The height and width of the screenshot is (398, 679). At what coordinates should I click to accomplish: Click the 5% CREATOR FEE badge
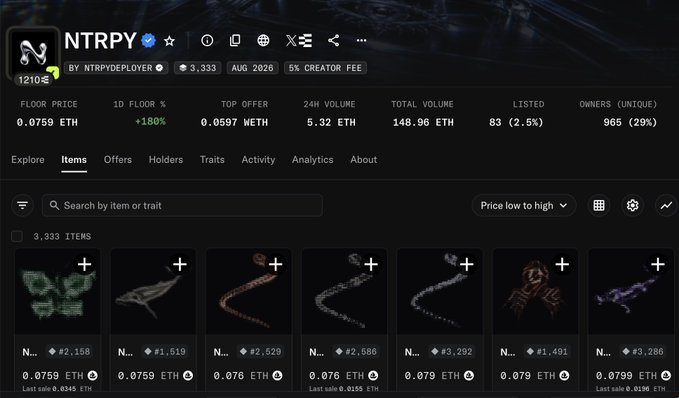(x=325, y=68)
